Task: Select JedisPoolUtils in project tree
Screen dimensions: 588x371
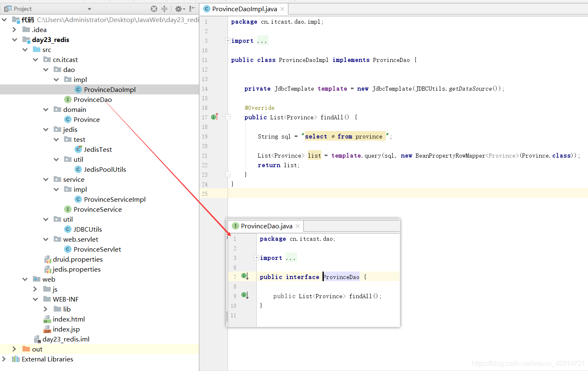Action: [x=105, y=169]
